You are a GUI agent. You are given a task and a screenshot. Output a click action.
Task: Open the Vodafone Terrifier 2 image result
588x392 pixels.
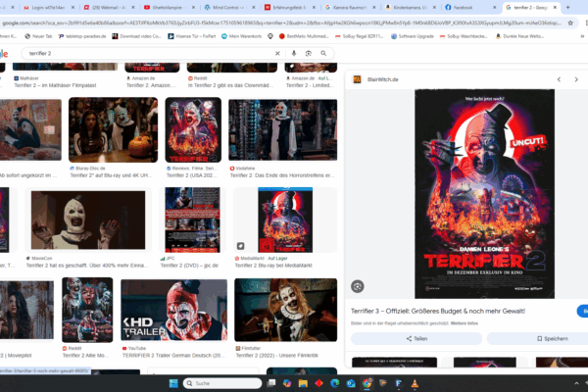[283, 129]
